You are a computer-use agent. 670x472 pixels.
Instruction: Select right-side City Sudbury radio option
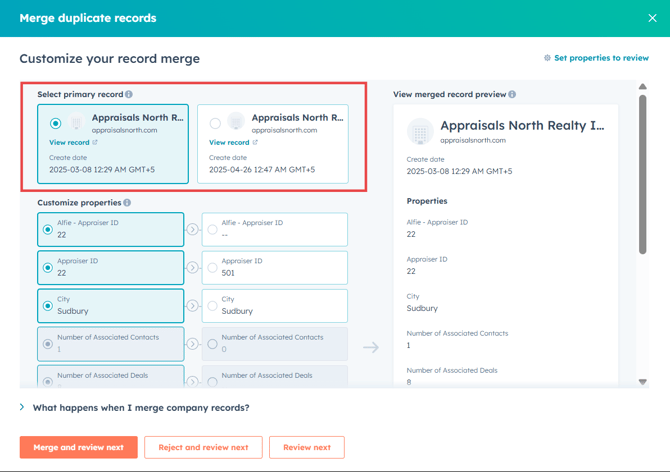click(212, 306)
